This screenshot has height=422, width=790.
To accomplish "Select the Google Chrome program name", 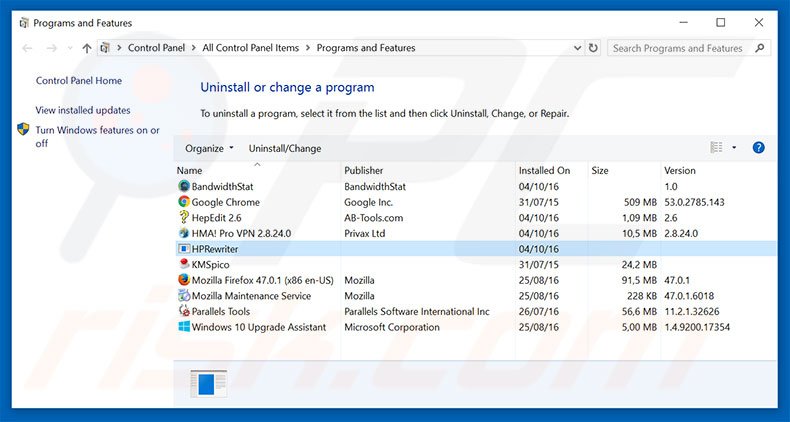I will [226, 202].
